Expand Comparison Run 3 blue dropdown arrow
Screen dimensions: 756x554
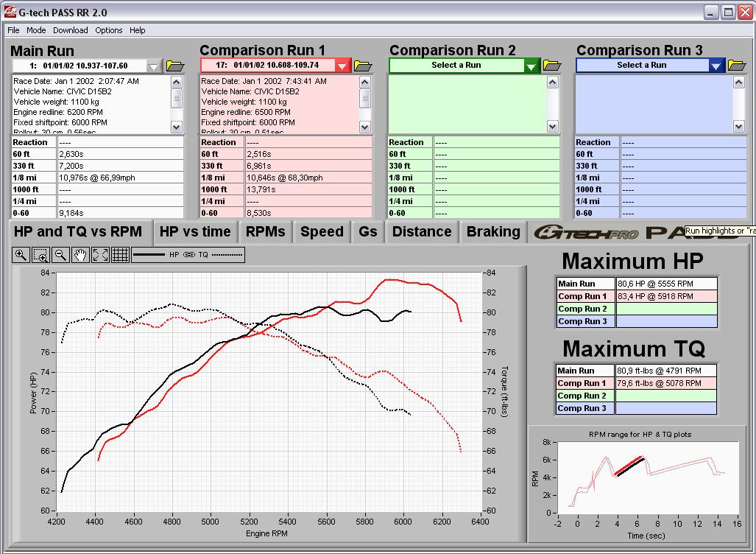tap(717, 66)
